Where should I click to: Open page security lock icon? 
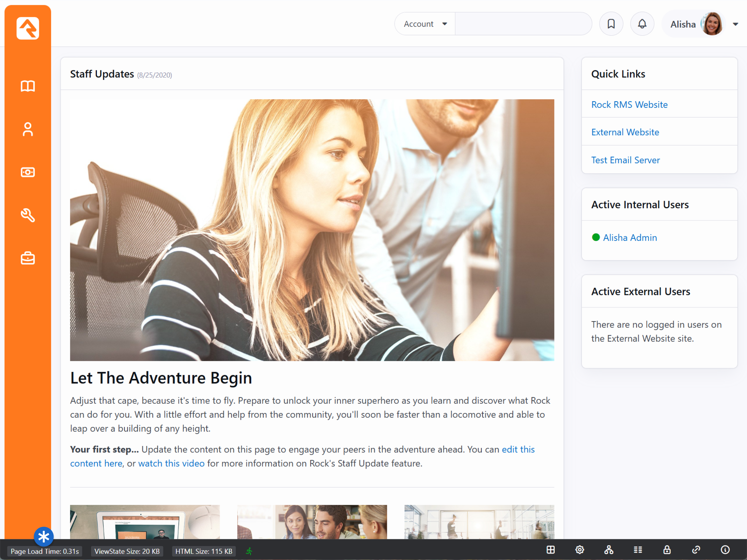[x=667, y=550]
